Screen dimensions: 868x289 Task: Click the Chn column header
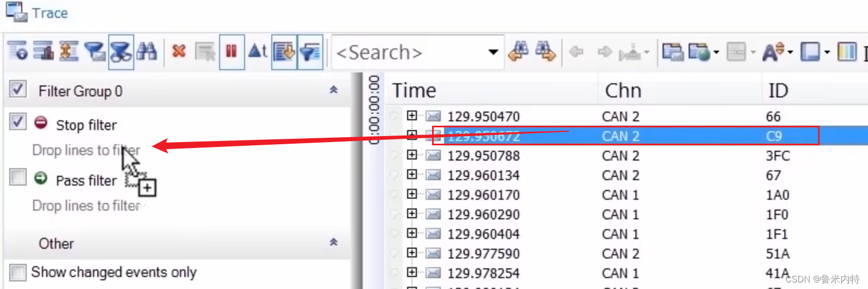pos(680,90)
